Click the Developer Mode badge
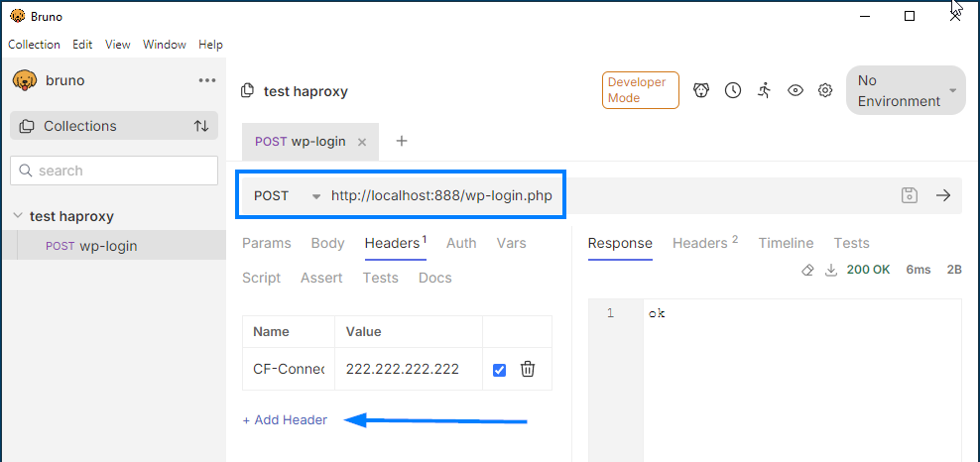This screenshot has width=980, height=462. (640, 90)
